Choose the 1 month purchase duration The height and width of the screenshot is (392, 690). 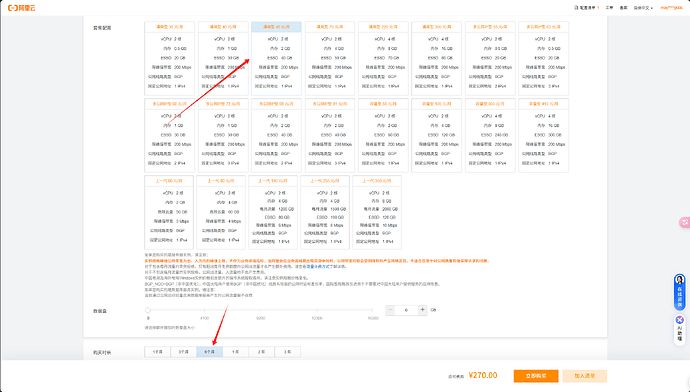coord(158,352)
